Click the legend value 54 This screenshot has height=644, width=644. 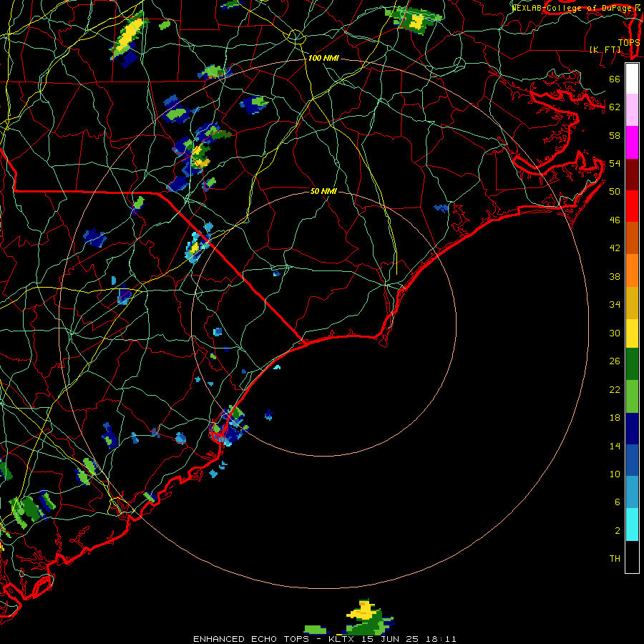(615, 163)
